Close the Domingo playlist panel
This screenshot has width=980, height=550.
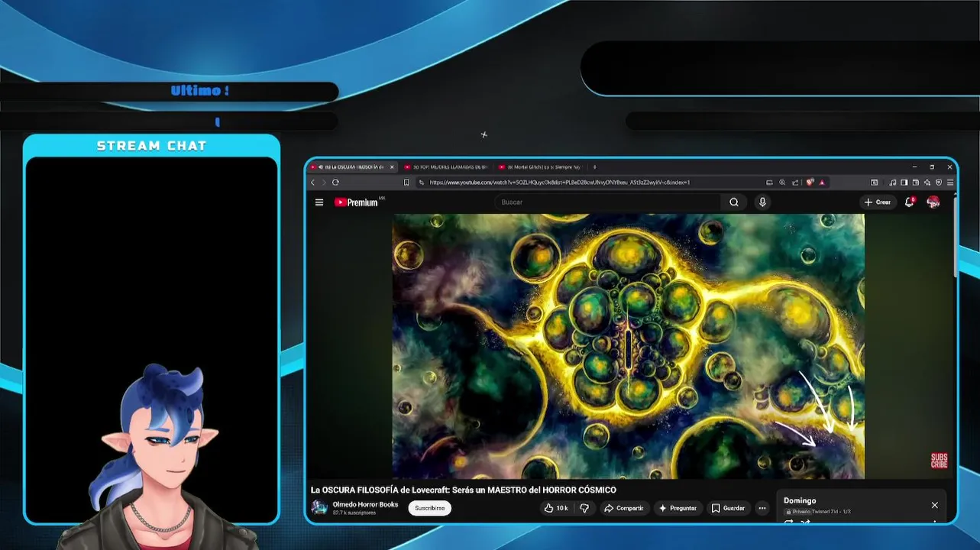(x=934, y=505)
